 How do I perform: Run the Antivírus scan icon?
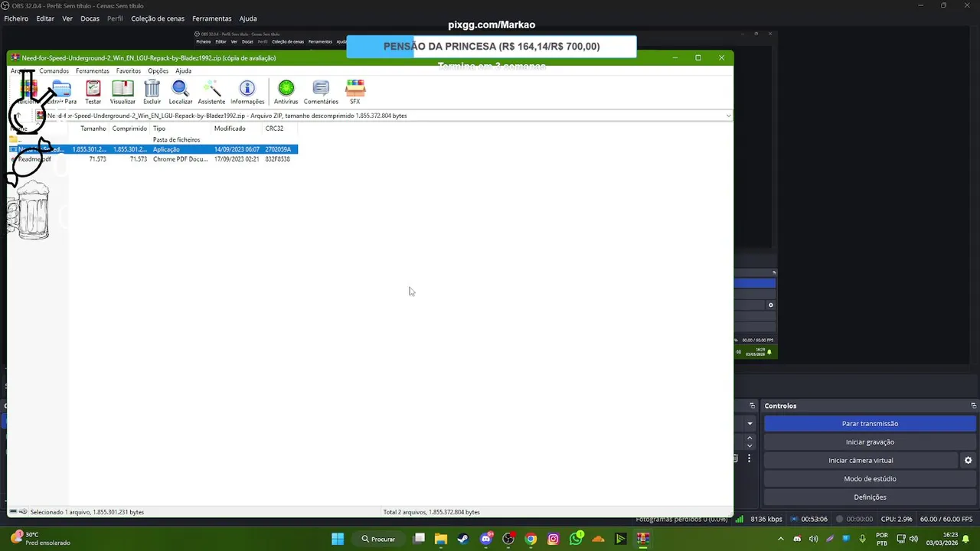point(286,93)
